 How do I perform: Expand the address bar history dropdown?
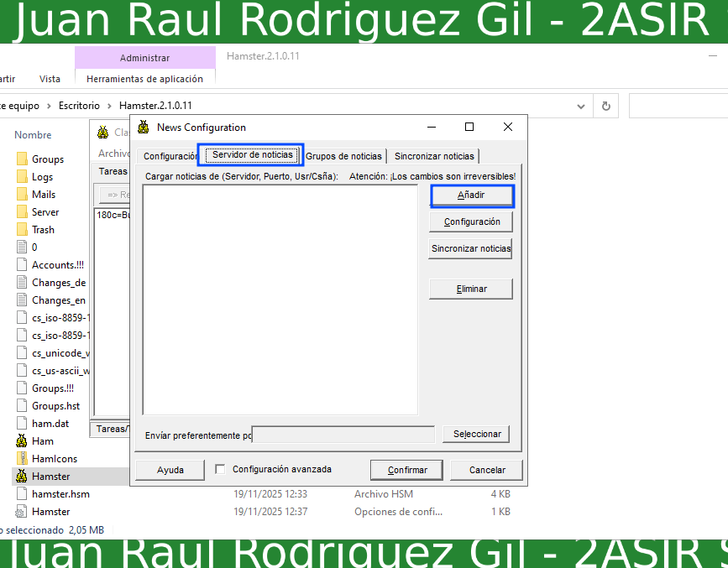(580, 107)
